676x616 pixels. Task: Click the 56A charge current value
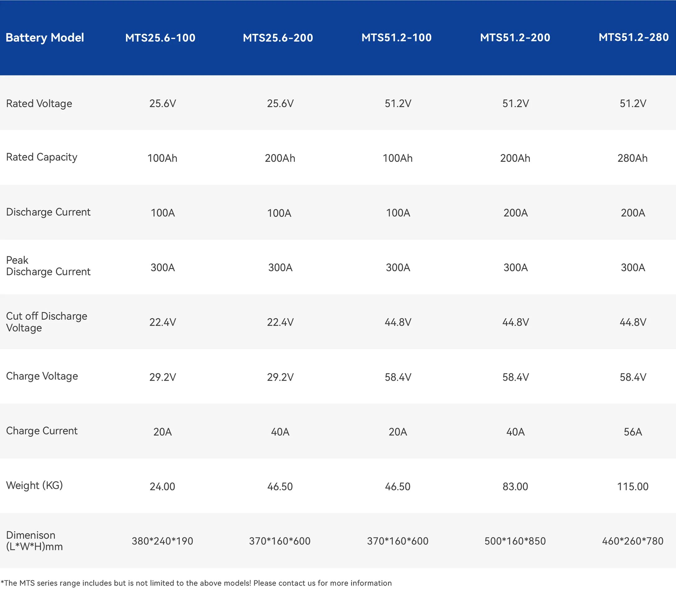(x=633, y=432)
